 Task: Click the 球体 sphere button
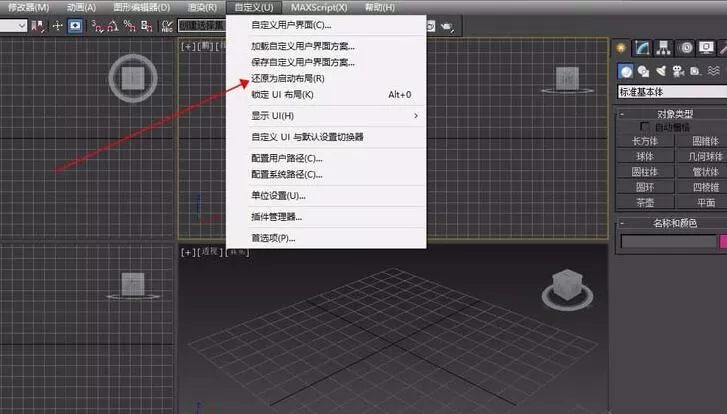tap(645, 156)
